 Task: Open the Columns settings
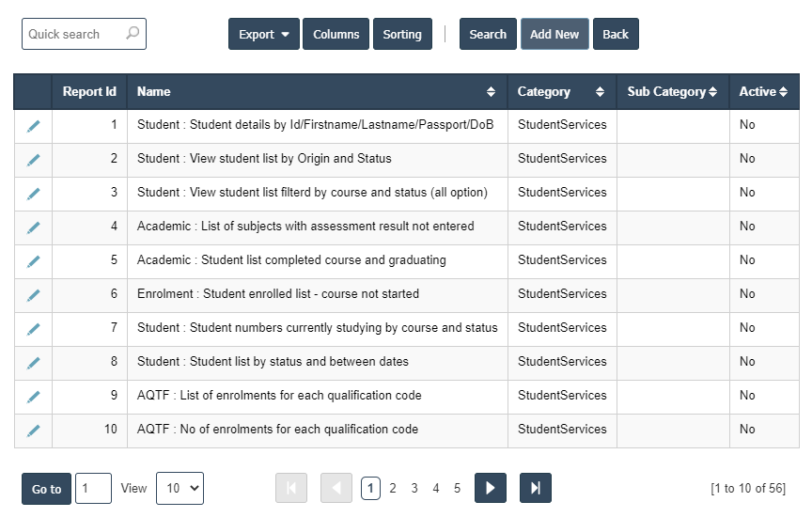click(x=336, y=34)
